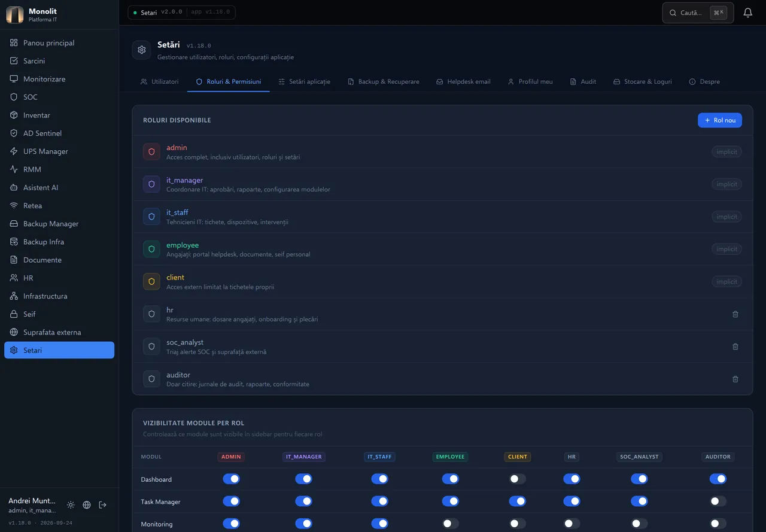Click the Monolit logo

pyautogui.click(x=14, y=14)
